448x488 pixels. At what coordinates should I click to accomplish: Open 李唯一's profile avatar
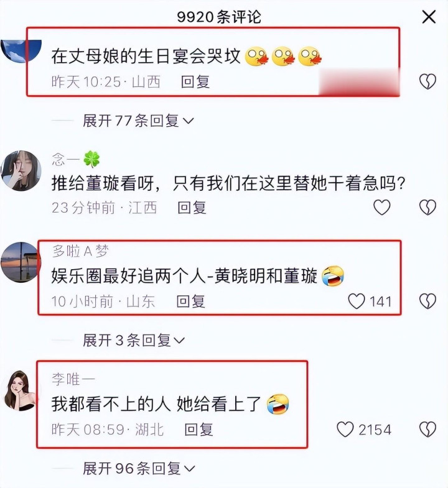point(21,390)
